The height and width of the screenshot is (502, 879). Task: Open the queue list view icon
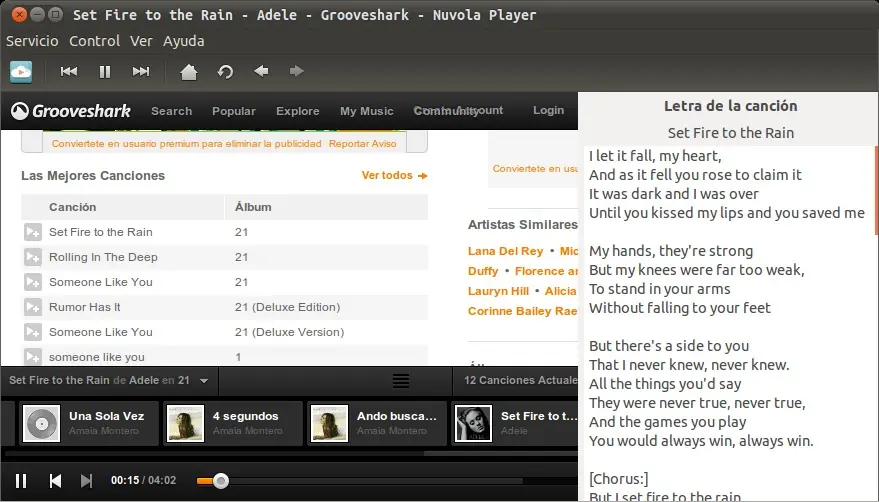(x=401, y=381)
